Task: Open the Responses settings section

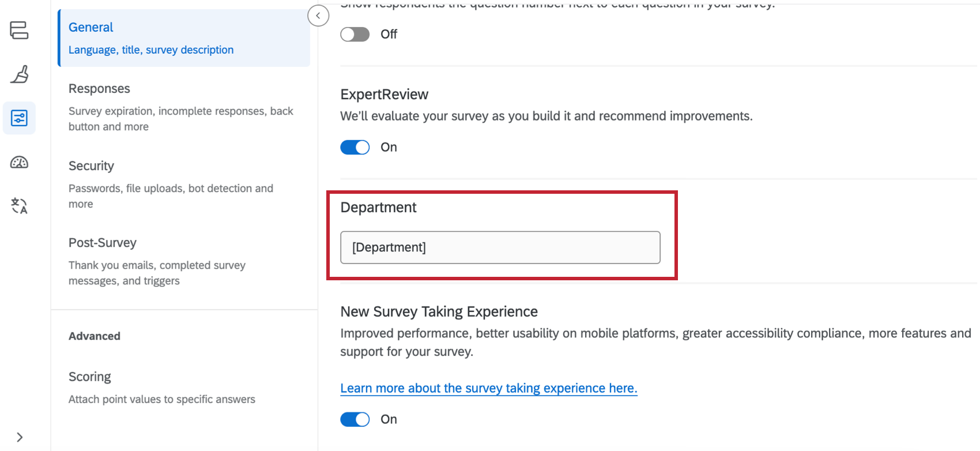Action: (184, 107)
